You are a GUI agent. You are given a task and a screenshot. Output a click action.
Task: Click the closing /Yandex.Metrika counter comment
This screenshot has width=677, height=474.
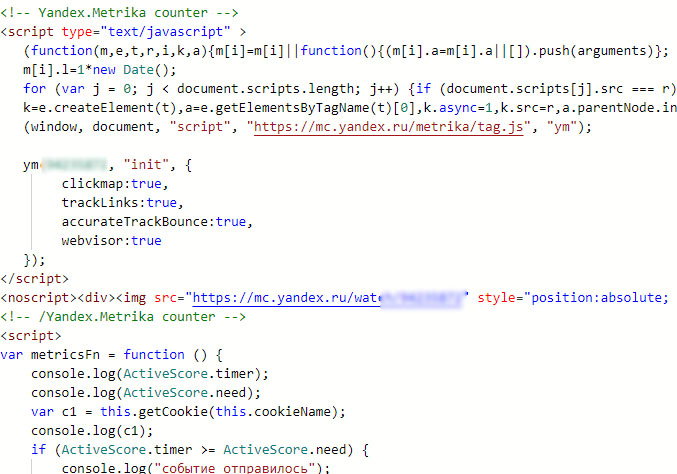tap(123, 317)
